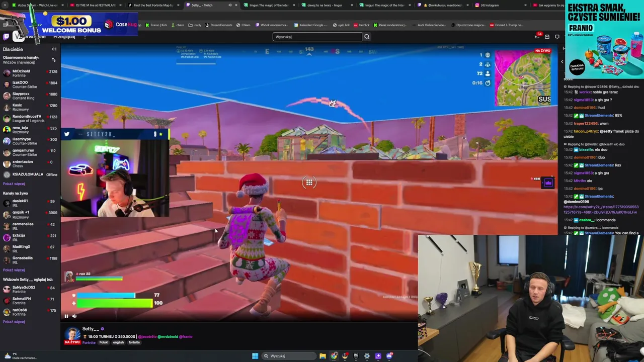Mute the stream using the volume icon
Viewport: 644px width, 362px height.
[x=74, y=316]
